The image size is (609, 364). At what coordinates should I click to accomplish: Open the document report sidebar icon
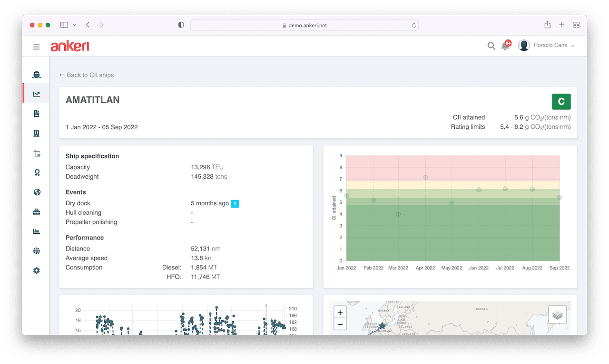point(37,114)
